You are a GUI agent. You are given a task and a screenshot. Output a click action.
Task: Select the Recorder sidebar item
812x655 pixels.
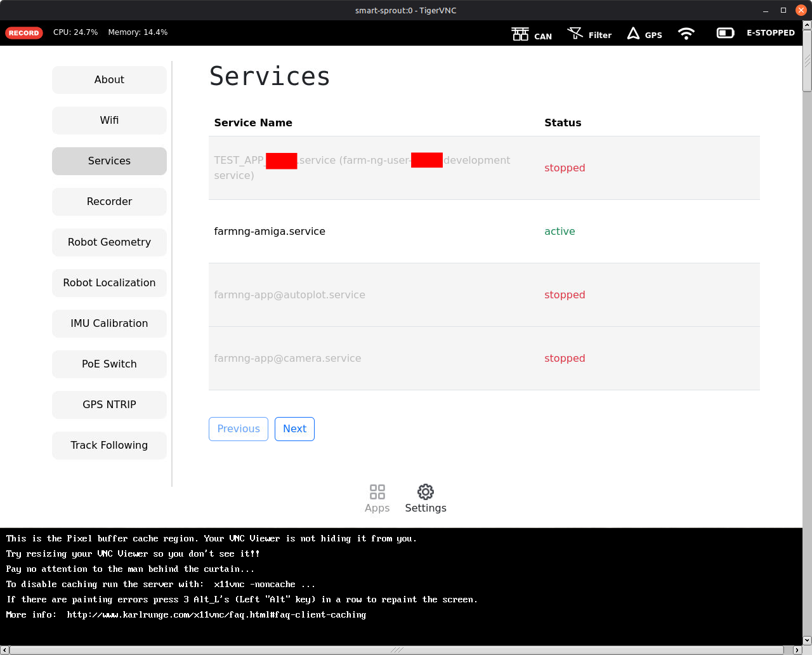[109, 202]
